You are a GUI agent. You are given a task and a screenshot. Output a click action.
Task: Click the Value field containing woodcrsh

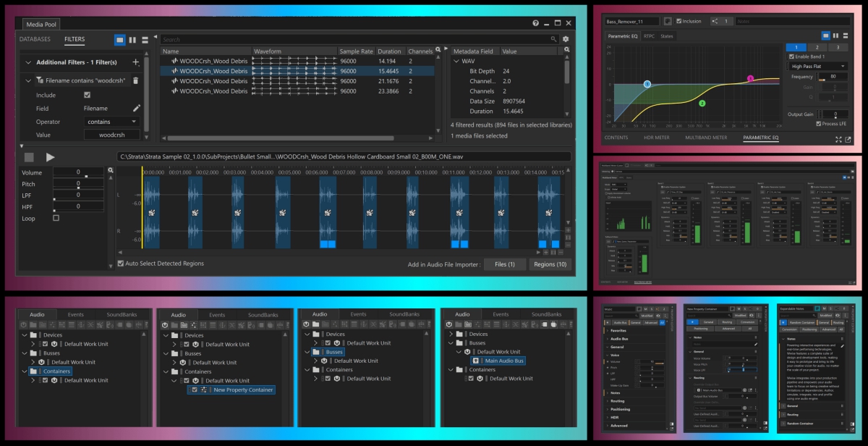pos(112,135)
